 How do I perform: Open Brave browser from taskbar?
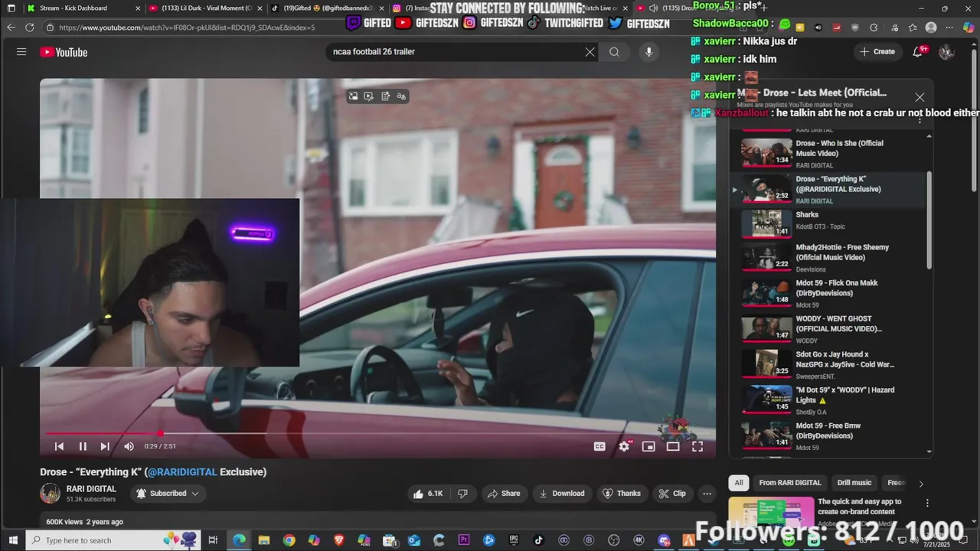[339, 540]
